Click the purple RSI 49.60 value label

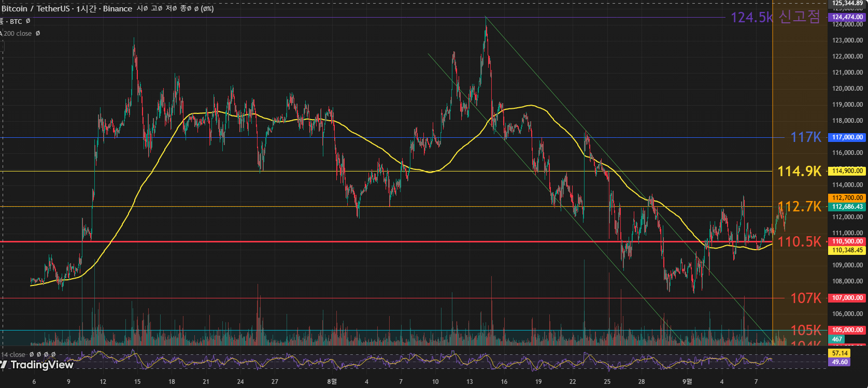(x=839, y=362)
